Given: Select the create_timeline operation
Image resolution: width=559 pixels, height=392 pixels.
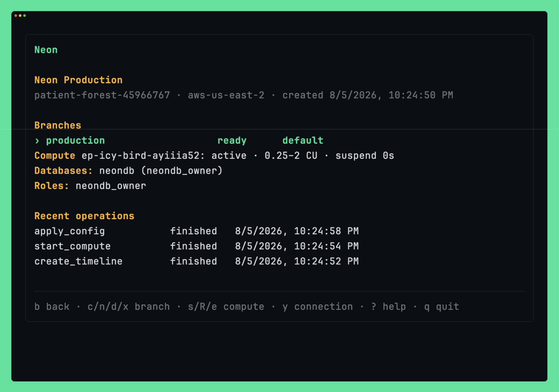Looking at the screenshot, I should pos(78,261).
